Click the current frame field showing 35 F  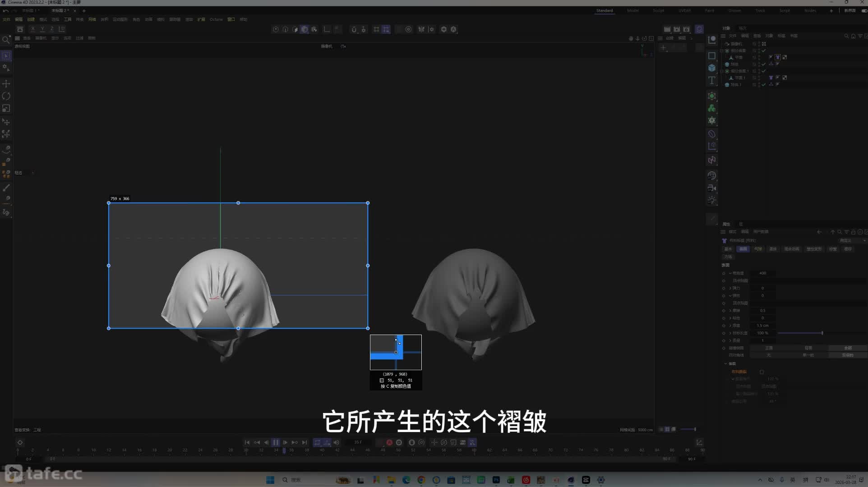coord(358,442)
